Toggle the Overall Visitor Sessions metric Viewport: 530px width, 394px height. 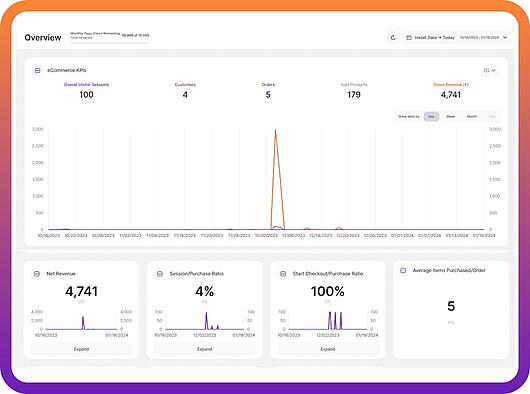(x=87, y=84)
